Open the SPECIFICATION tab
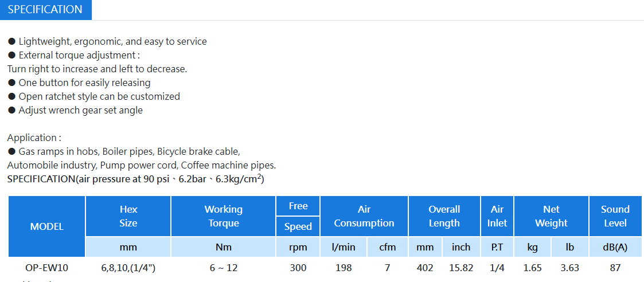Image resolution: width=644 pixels, height=282 pixels. click(45, 9)
